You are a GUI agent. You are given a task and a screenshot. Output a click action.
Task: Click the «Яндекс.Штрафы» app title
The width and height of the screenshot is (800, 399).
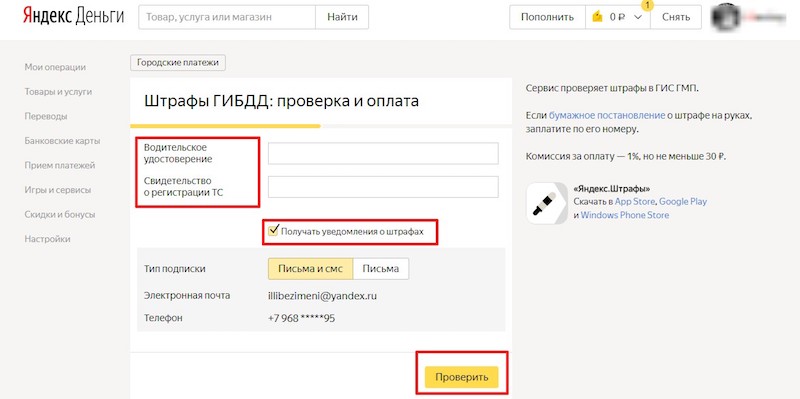(x=612, y=188)
